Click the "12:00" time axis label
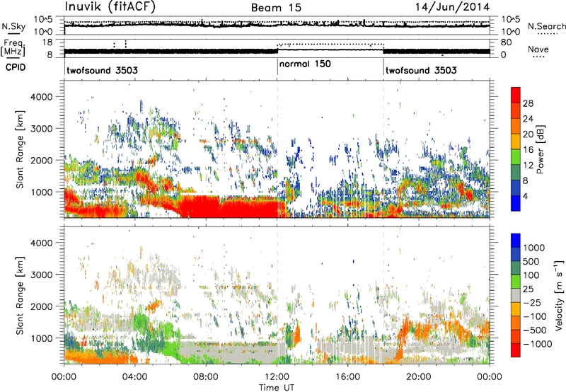 pos(277,377)
